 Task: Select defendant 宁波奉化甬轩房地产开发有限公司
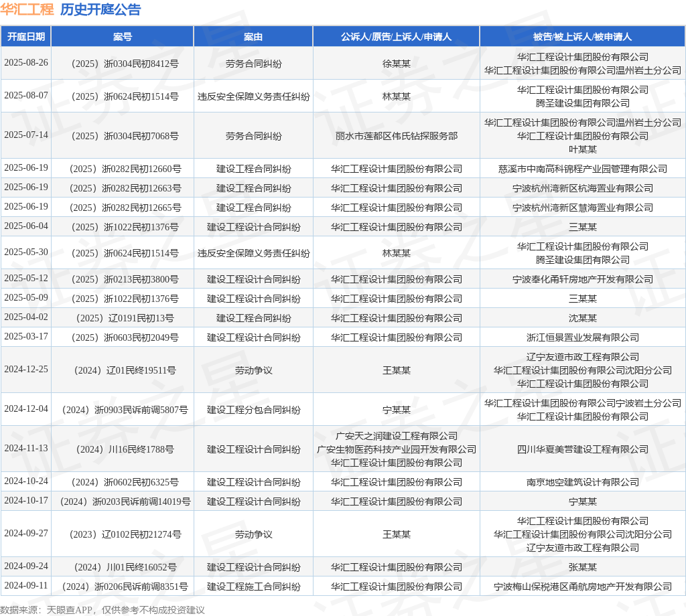[583, 279]
